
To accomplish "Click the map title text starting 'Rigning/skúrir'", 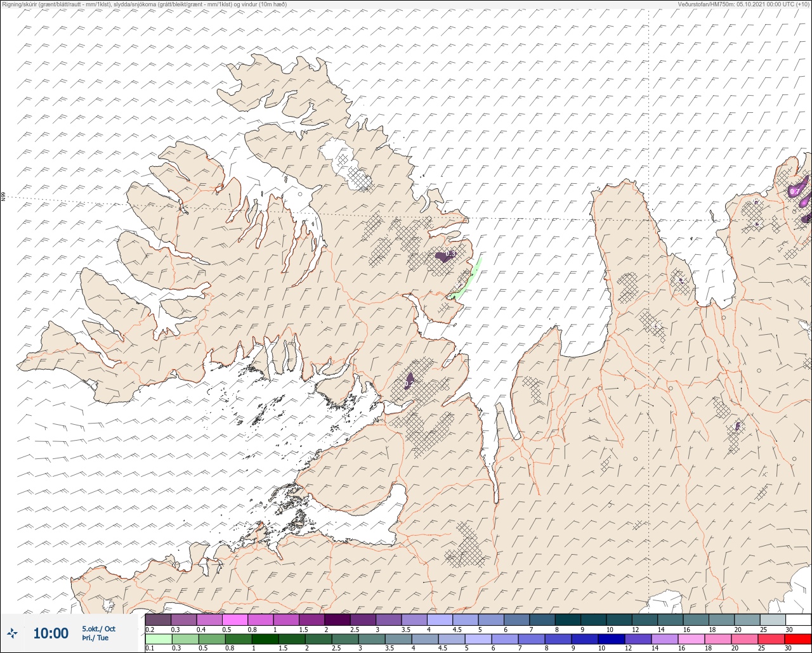I will [x=143, y=4].
